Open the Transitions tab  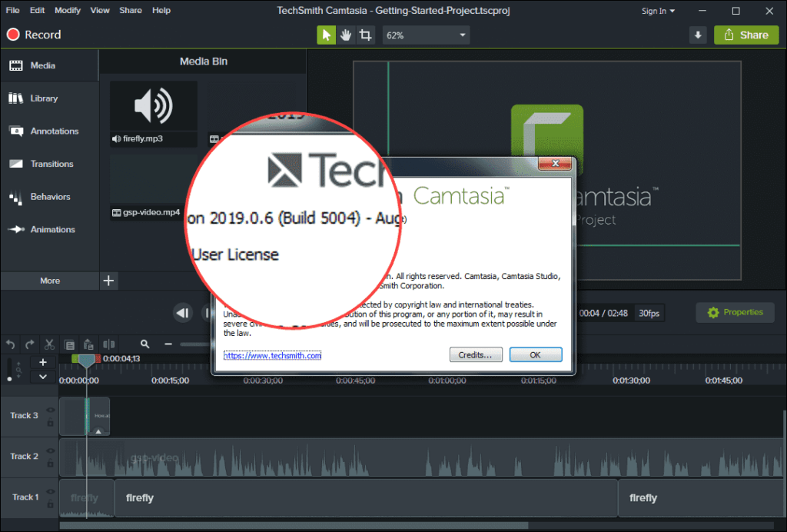pos(49,164)
